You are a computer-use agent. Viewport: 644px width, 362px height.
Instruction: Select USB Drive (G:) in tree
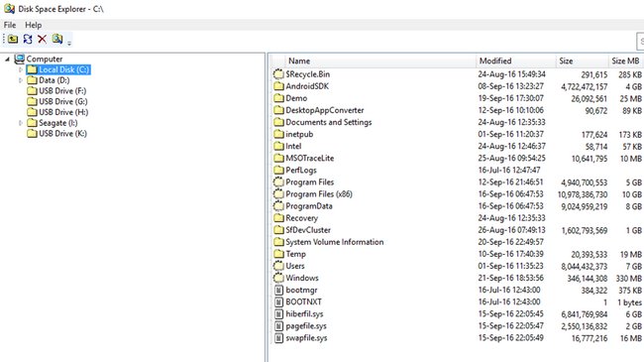coord(62,101)
